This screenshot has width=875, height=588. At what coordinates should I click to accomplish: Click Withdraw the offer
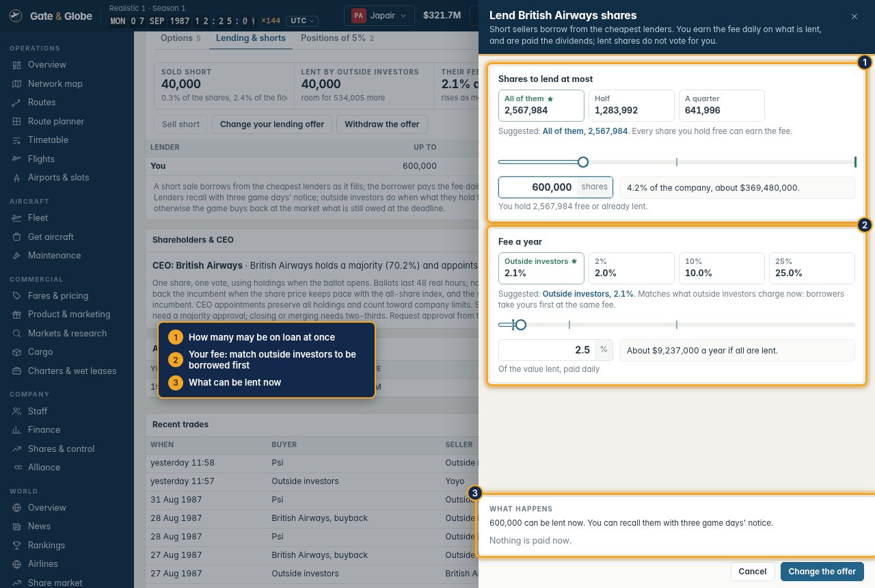click(382, 124)
